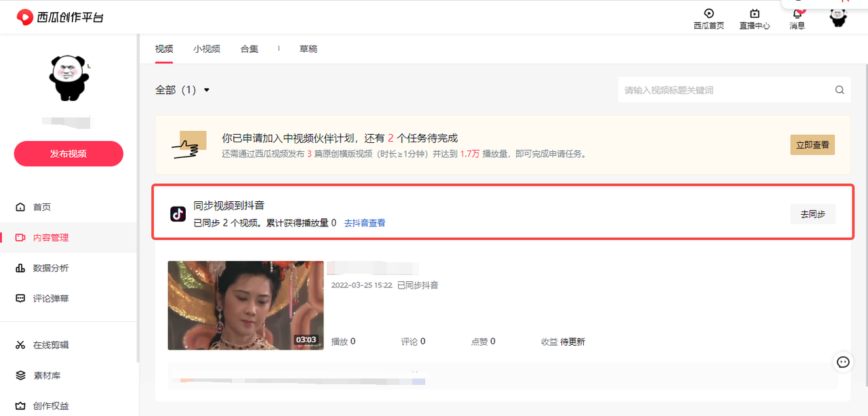Switch to the 视频 tab
Screen dimensions: 868x416
[x=164, y=49]
